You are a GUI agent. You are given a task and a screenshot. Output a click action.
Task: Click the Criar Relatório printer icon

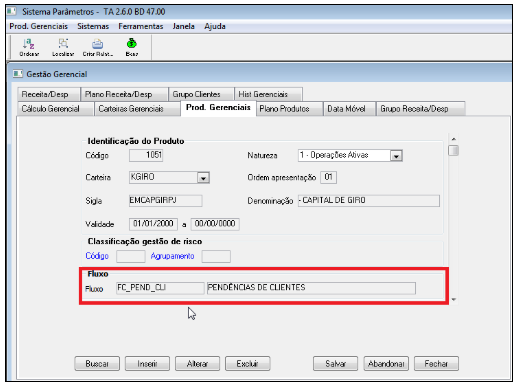coord(98,47)
